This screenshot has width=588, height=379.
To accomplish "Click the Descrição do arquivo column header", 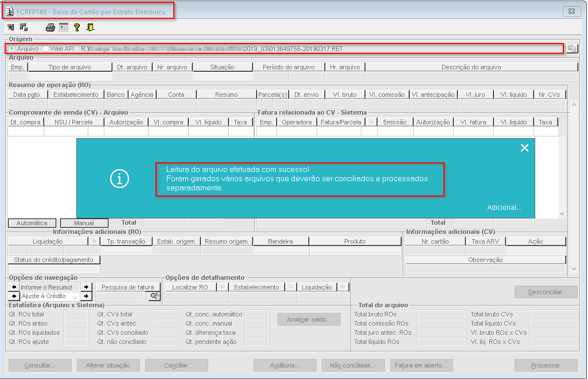I will (472, 67).
